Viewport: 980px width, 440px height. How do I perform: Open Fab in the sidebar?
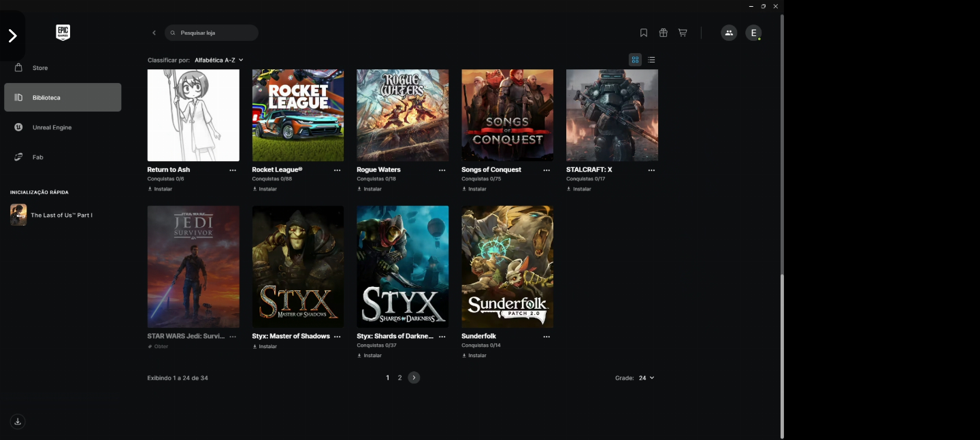pos(63,157)
